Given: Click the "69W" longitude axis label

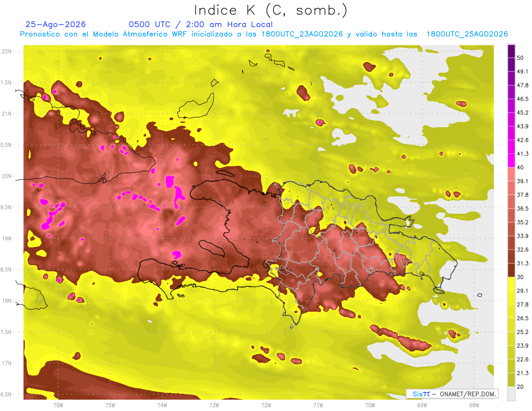Looking at the screenshot, I should pyautogui.click(x=422, y=405).
